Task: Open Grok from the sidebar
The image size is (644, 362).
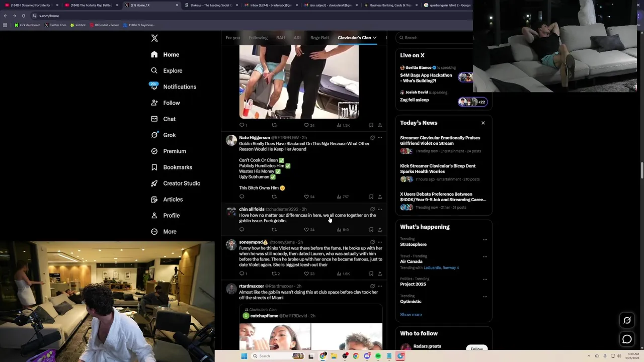Action: tap(163, 135)
